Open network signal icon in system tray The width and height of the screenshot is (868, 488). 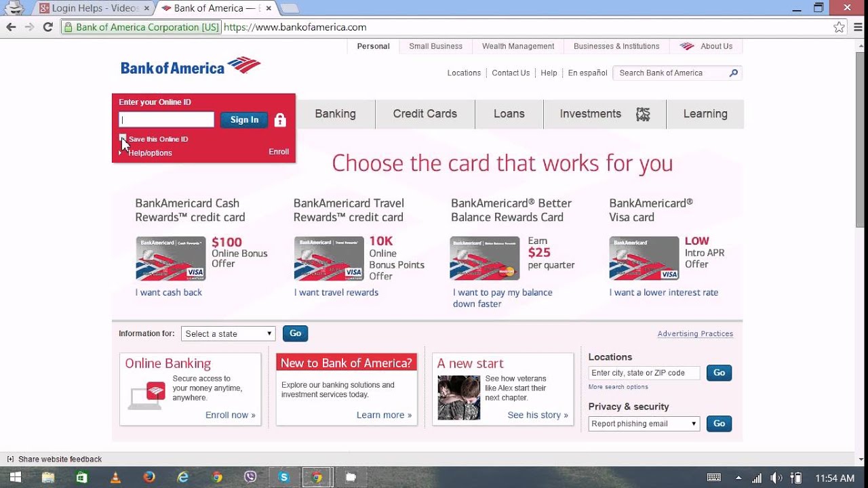coord(757,478)
